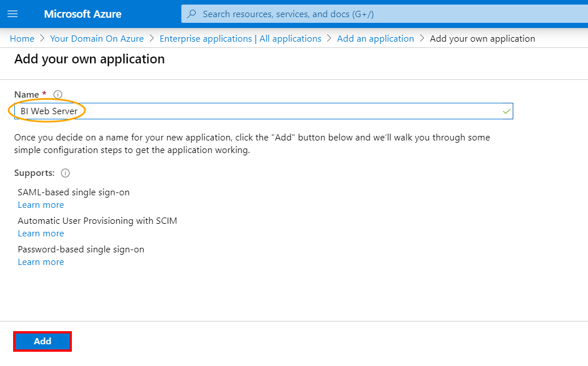Screen dimensions: 588x366
Task: Click the green validation checkmark in Name field
Action: 505,111
